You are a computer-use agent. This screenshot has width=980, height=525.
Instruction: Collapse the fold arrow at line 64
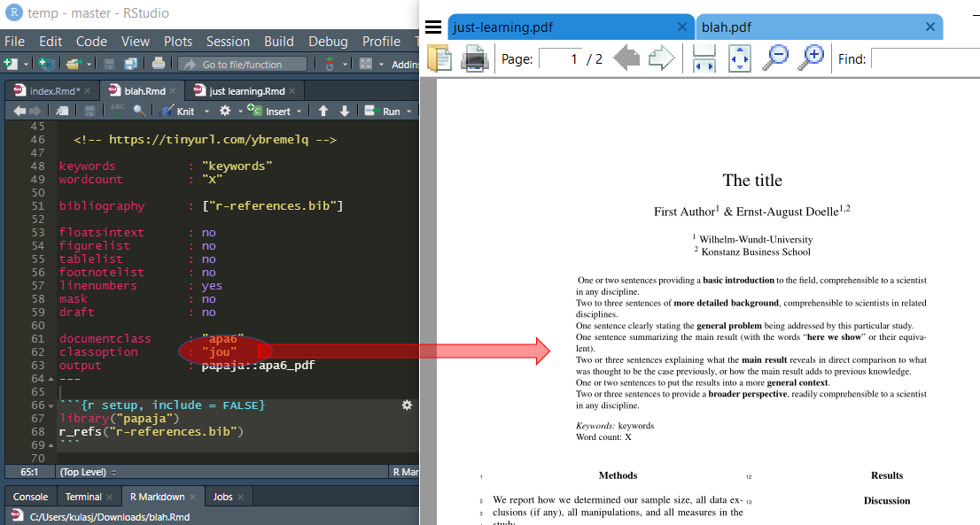(x=51, y=379)
